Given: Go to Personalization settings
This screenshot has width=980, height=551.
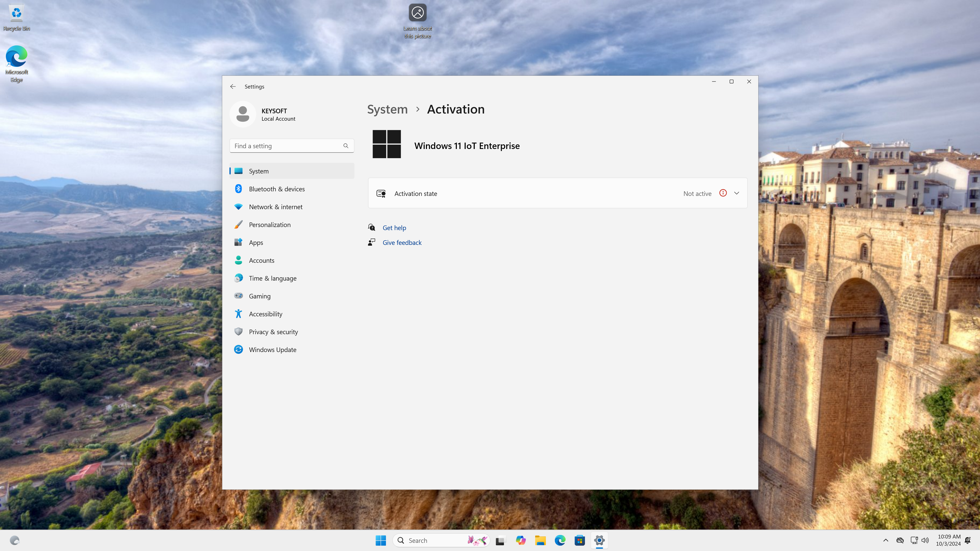Looking at the screenshot, I should click(292, 225).
